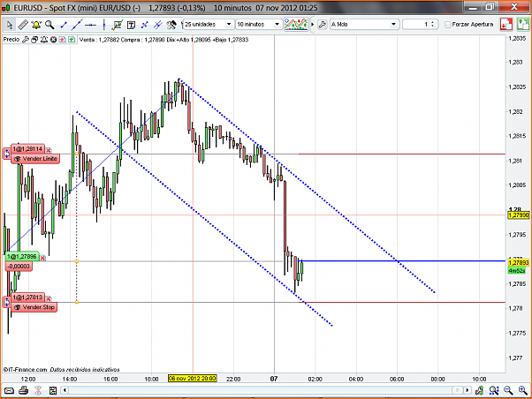This screenshot has width=532, height=399.
Task: Click the bottom-right chart autoscale icon
Action: click(x=479, y=390)
